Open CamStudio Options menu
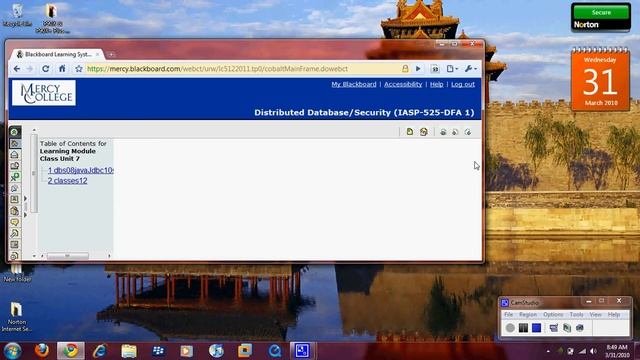The height and width of the screenshot is (360, 640). [553, 315]
